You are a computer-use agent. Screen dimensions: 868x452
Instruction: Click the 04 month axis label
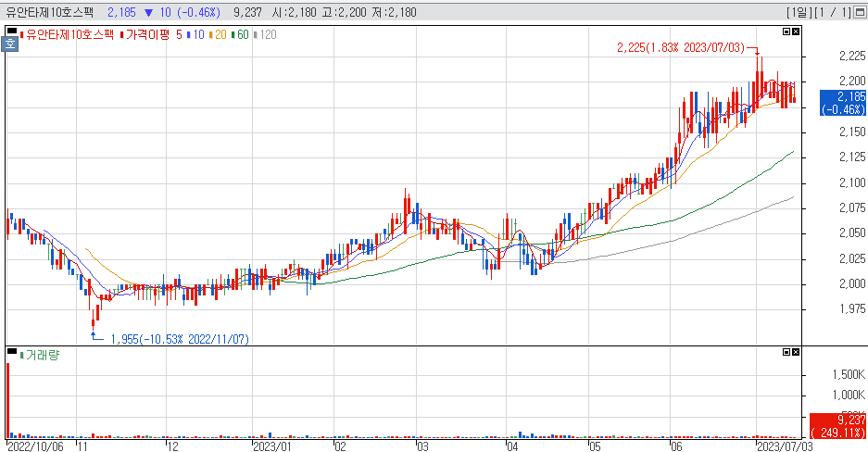[512, 446]
